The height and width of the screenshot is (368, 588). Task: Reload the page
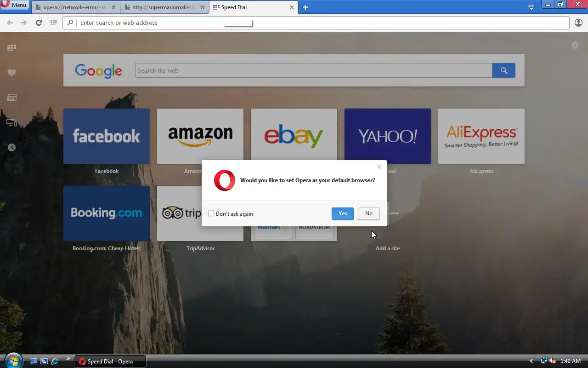pos(39,23)
